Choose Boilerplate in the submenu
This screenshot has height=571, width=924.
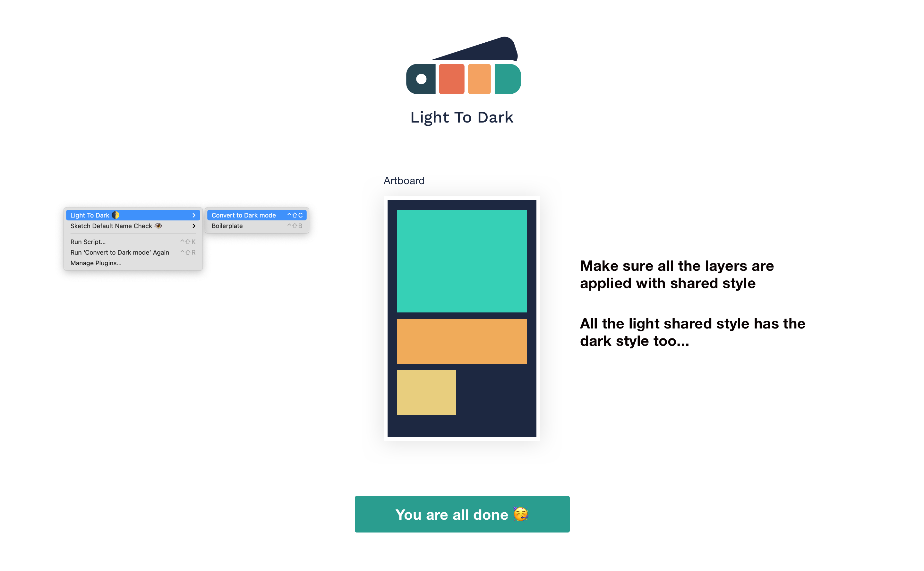point(227,226)
